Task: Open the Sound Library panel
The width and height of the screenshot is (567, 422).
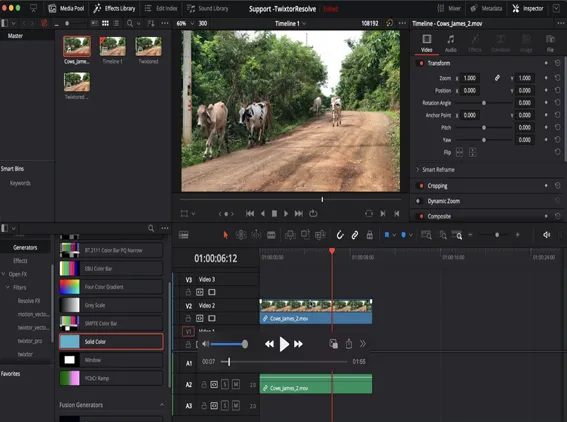Action: click(208, 8)
